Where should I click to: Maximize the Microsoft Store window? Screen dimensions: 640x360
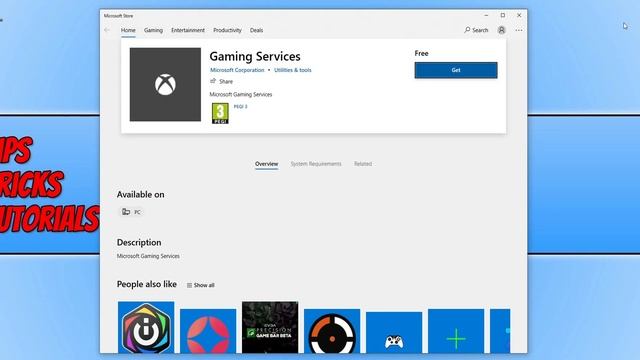click(503, 16)
